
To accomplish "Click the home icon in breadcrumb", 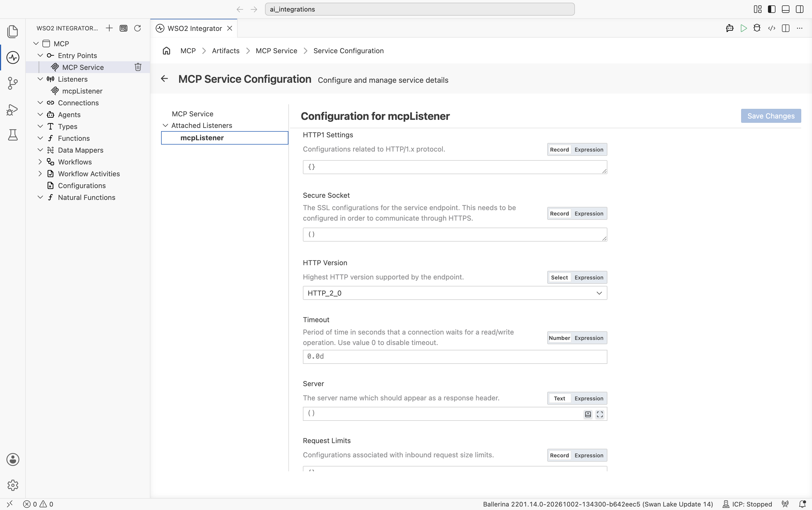I will [x=166, y=51].
